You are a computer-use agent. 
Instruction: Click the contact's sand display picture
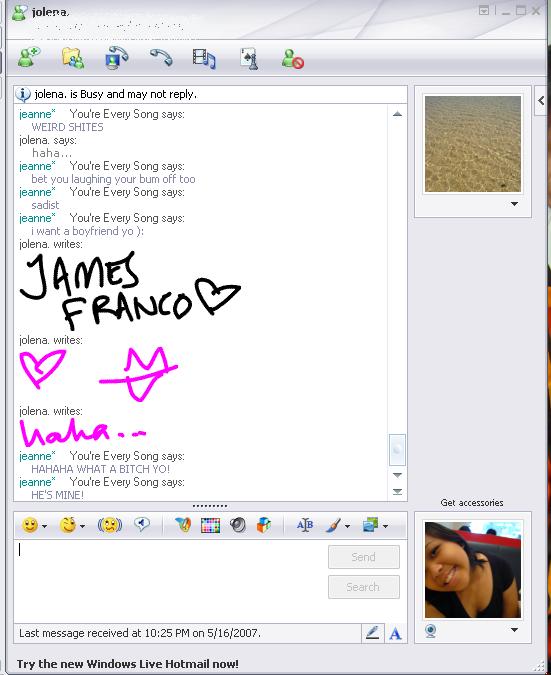[x=473, y=144]
